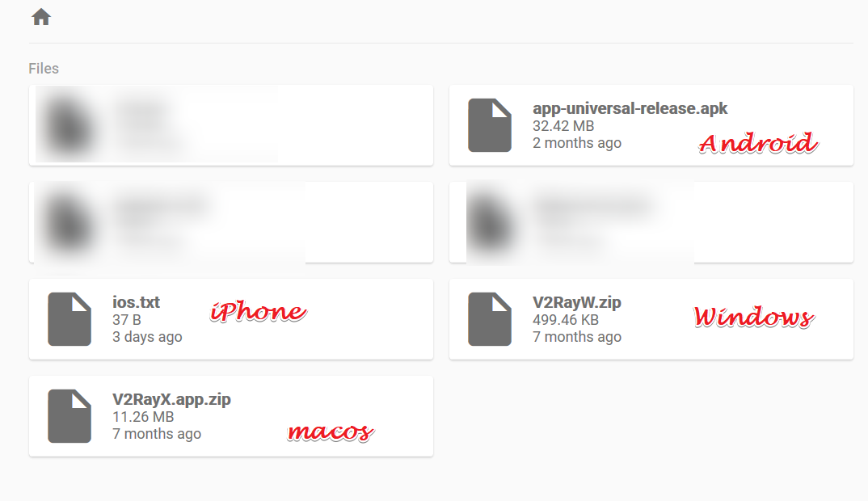Click the red Android label

(x=758, y=143)
